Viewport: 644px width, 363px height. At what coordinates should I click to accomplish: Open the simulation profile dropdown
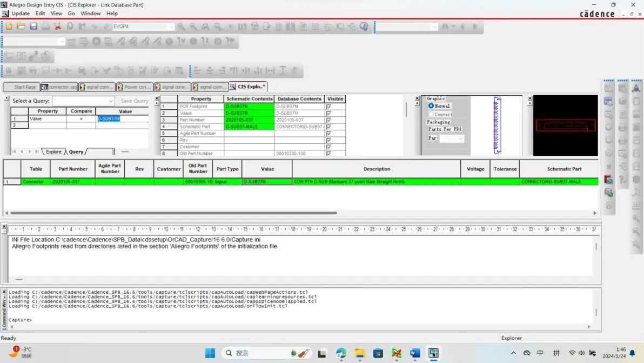click(x=62, y=42)
